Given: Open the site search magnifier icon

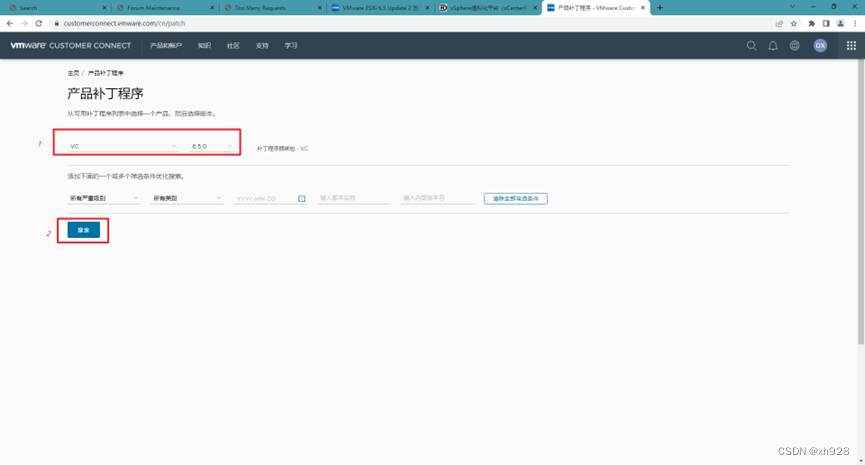Looking at the screenshot, I should pyautogui.click(x=751, y=46).
